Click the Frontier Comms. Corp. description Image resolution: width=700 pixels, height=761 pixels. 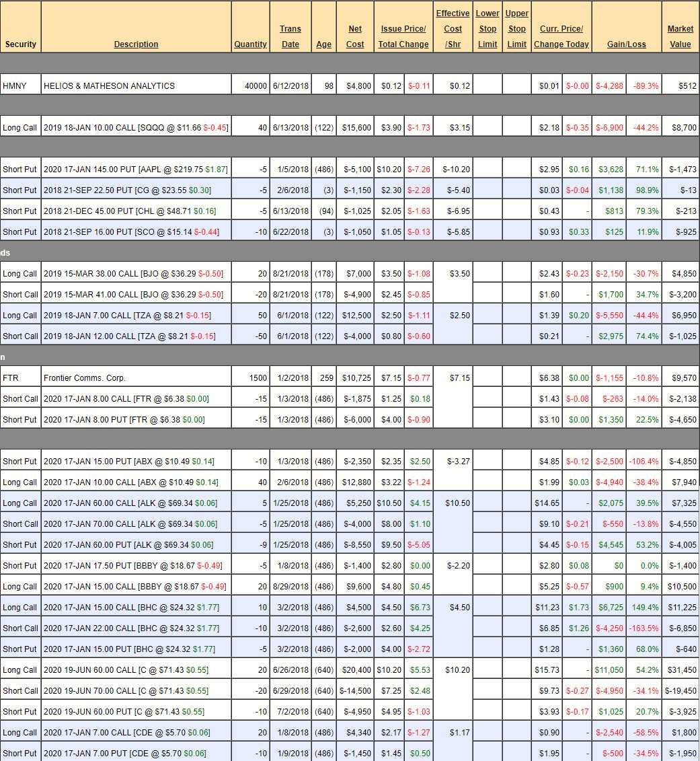85,378
